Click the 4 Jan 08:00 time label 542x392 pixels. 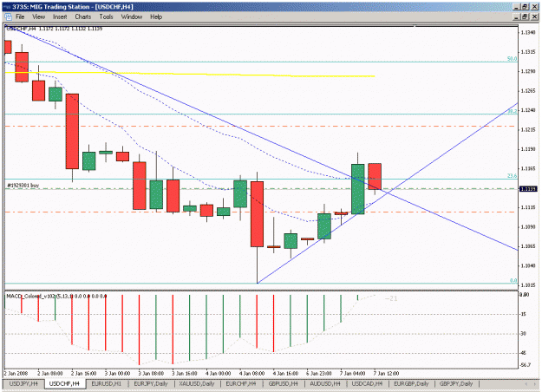click(x=251, y=374)
